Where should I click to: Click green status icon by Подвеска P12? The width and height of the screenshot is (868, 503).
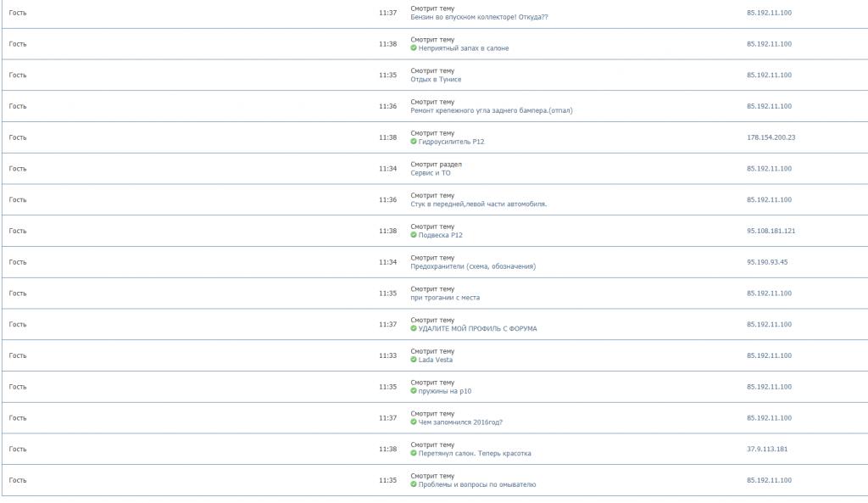click(x=414, y=235)
